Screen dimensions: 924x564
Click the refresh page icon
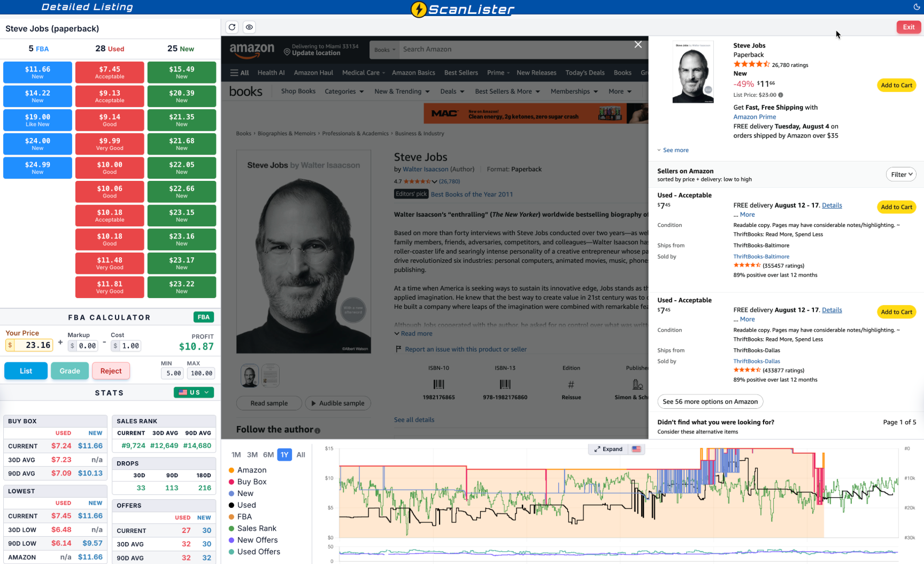[232, 27]
